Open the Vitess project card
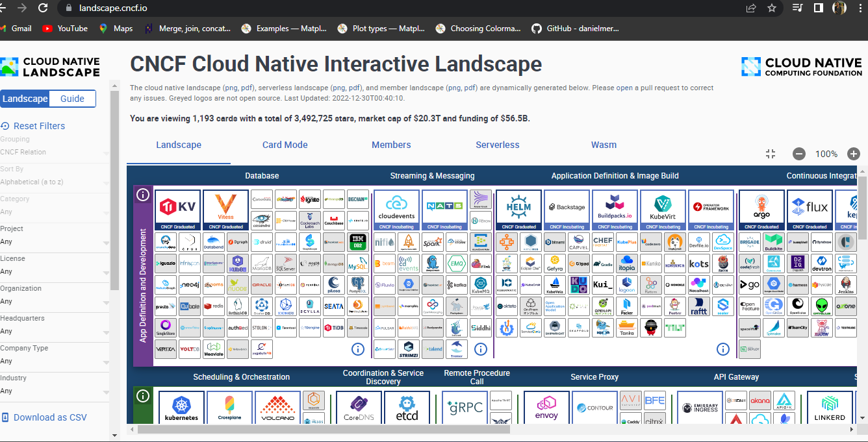Screen dimensions: 868x442 (225, 210)
